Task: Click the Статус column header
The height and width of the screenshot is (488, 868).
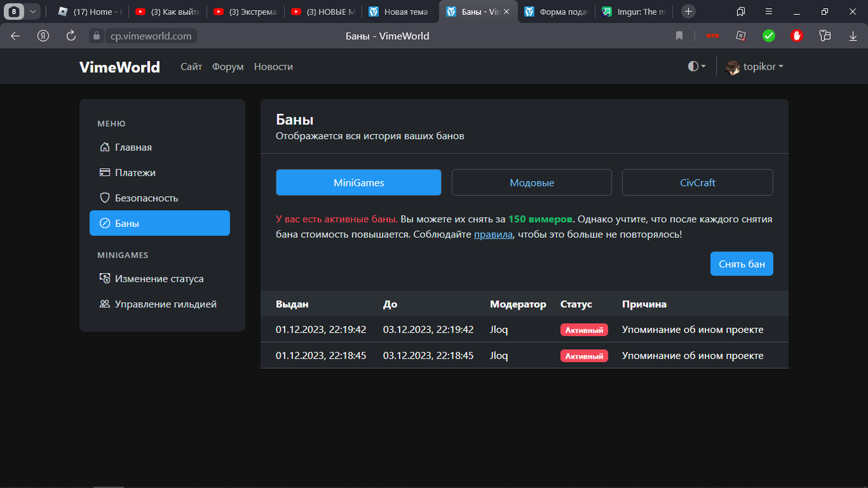Action: pyautogui.click(x=576, y=304)
